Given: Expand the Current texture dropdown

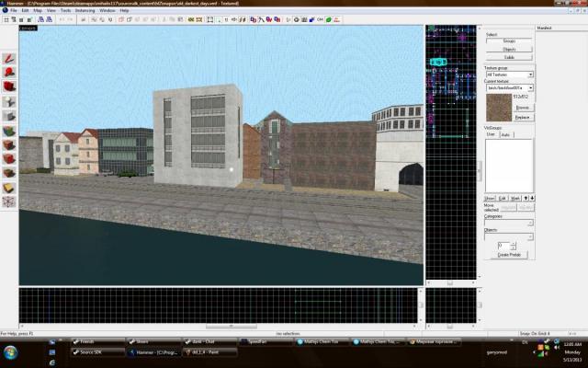Looking at the screenshot, I should click(x=509, y=87).
